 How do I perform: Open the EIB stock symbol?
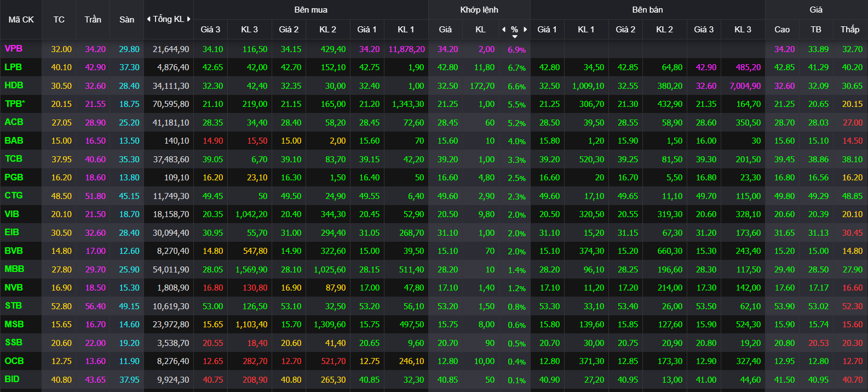pos(12,232)
